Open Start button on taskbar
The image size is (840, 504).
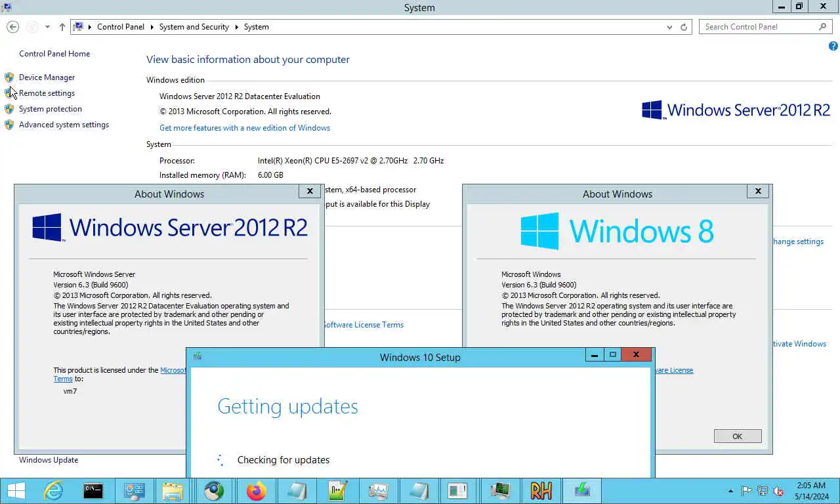coord(16,491)
